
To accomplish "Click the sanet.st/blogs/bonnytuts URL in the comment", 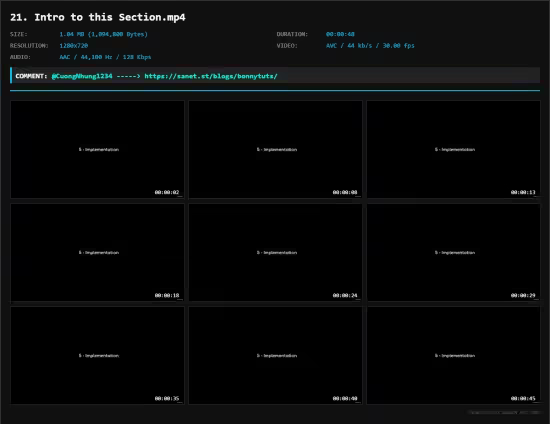I will tap(211, 76).
